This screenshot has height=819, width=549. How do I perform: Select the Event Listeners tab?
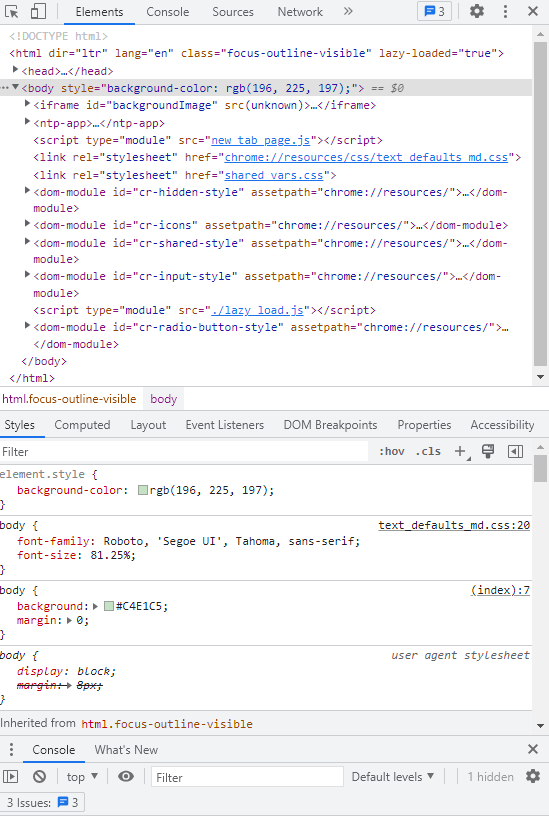pyautogui.click(x=225, y=425)
